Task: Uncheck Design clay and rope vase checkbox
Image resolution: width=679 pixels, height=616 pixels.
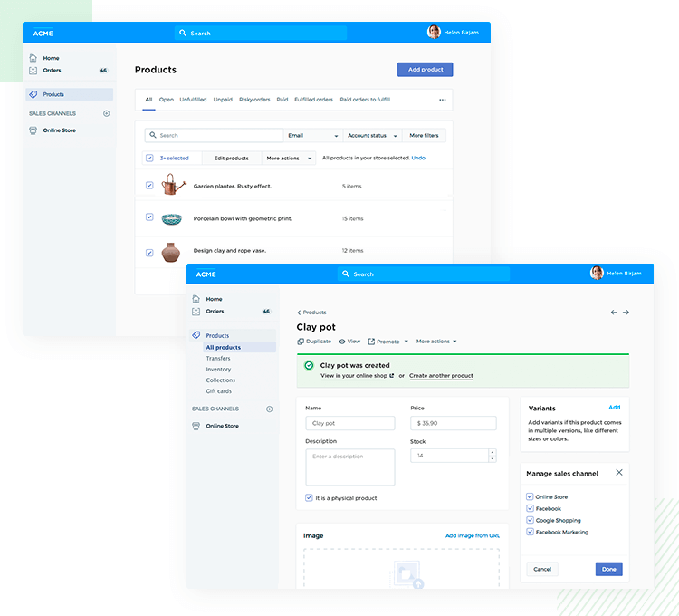Action: [149, 253]
